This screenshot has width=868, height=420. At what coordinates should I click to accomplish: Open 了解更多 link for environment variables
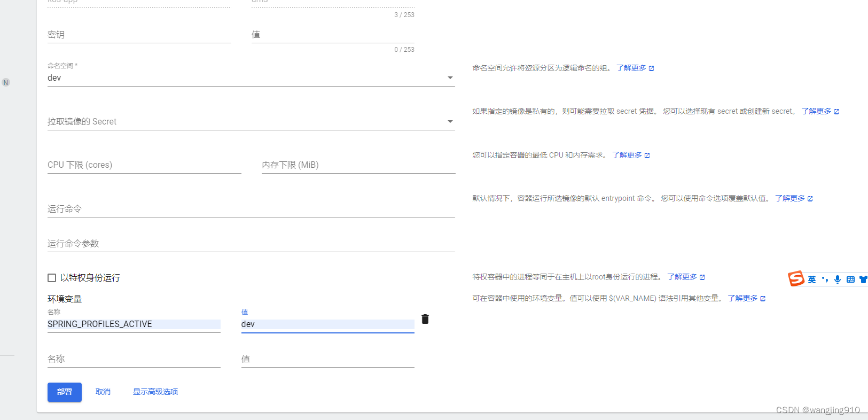747,298
